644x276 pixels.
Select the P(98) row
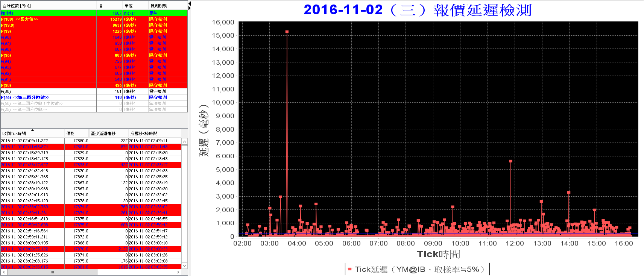coord(94,37)
